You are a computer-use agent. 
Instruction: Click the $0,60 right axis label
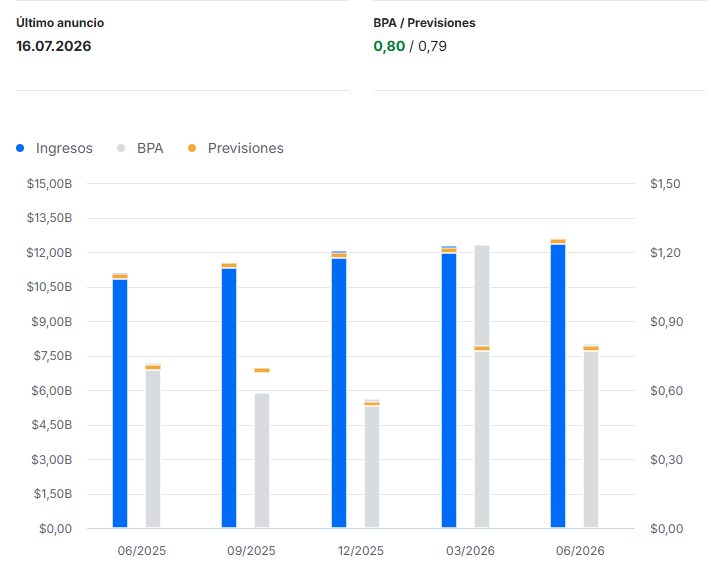666,390
